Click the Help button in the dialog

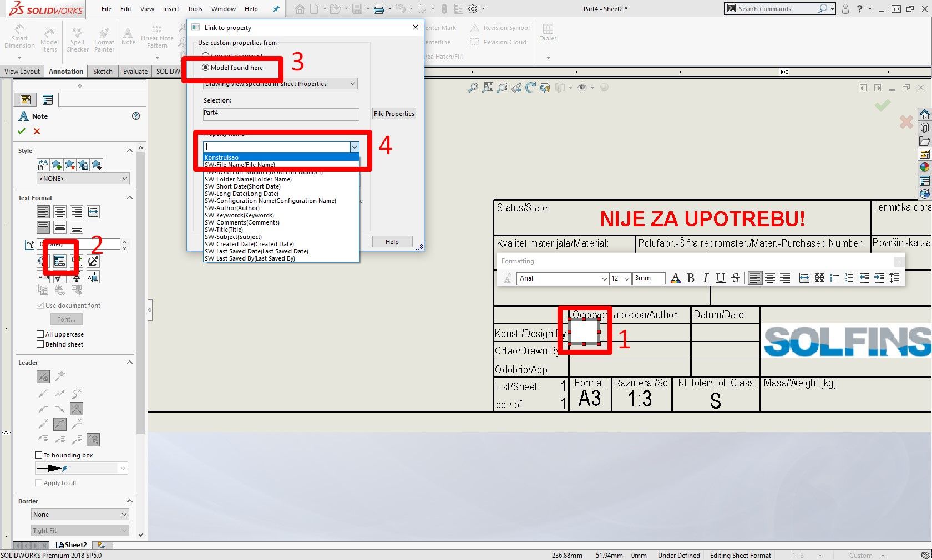[392, 241]
